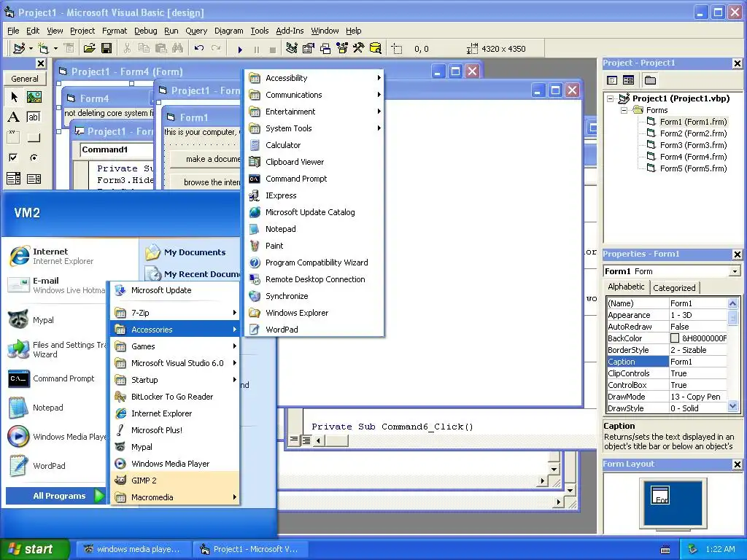Click the Toolbox hammer-and-wrench toolbar icon
The height and width of the screenshot is (560, 747).
coord(359,49)
